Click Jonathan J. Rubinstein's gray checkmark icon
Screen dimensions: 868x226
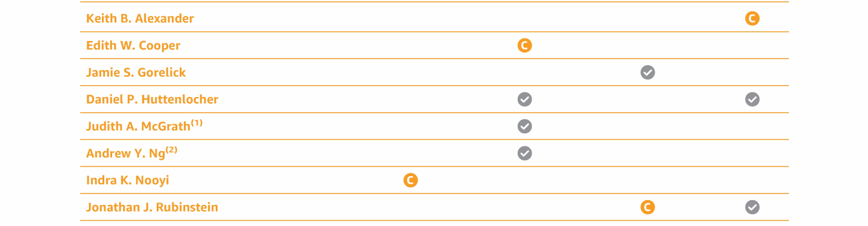tap(752, 207)
